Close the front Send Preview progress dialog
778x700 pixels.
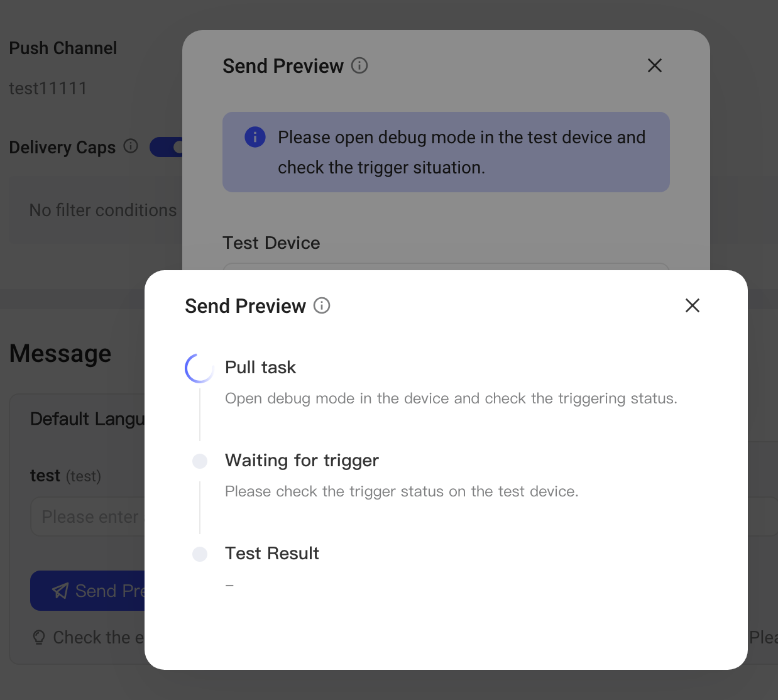(693, 305)
